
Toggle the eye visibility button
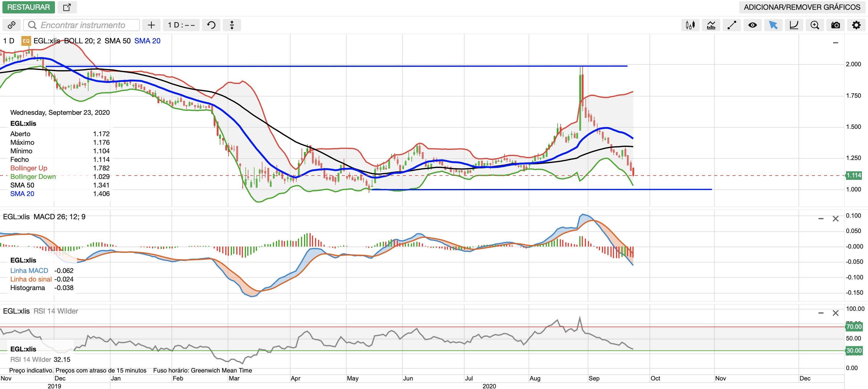point(752,25)
